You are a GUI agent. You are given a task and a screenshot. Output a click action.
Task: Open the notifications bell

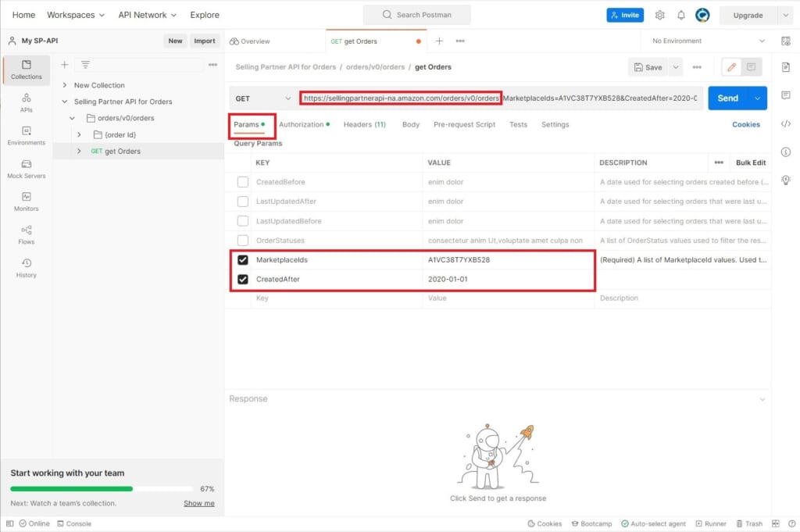click(681, 16)
